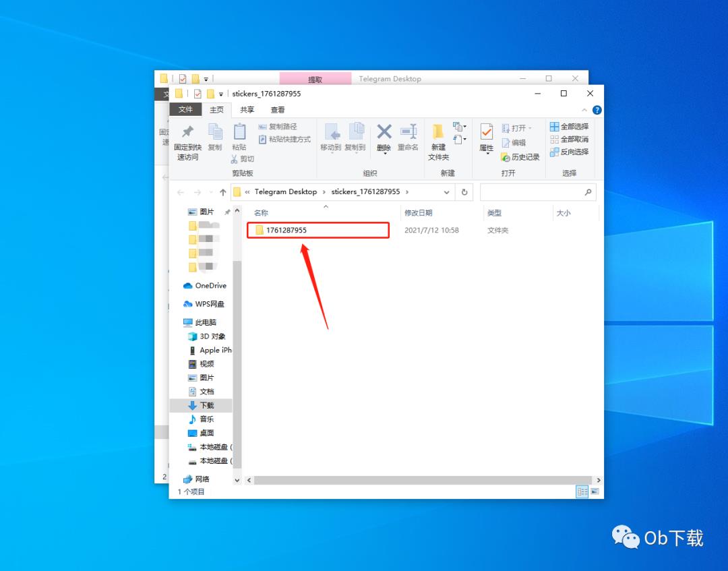This screenshot has height=571, width=728.
Task: Click Edit (编辑) in the ribbon
Action: click(x=514, y=142)
